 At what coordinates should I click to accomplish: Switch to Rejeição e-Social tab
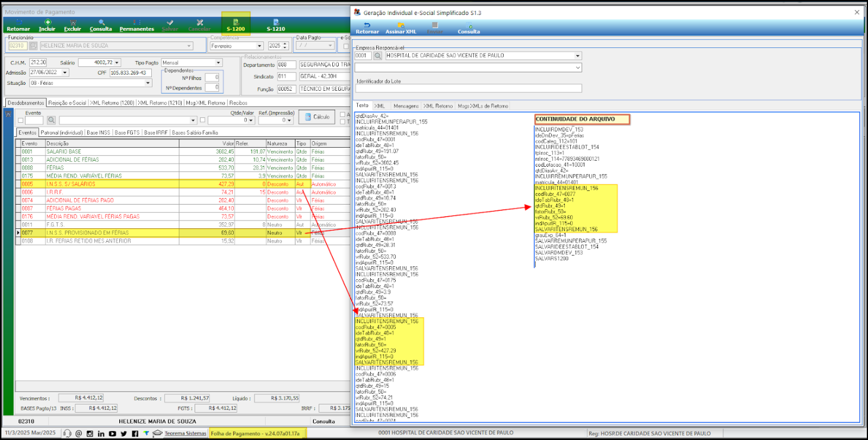[x=67, y=103]
